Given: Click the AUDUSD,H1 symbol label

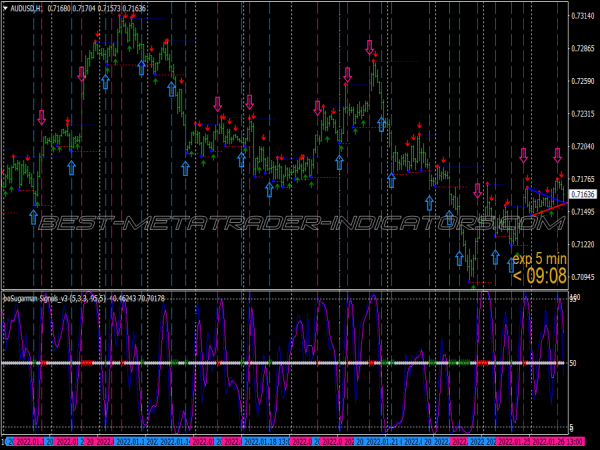Looking at the screenshot, I should [x=26, y=9].
